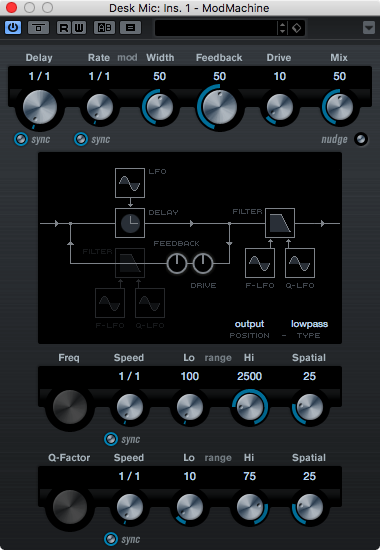This screenshot has width=380, height=550.
Task: Click the Drive knob at the top
Action: click(x=280, y=107)
